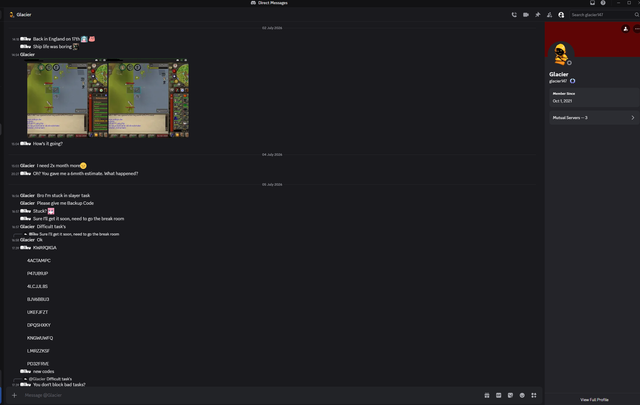Click the 'Member Since' Oct 1, 2021 card
Image resolution: width=640 pixels, height=405 pixels.
point(594,97)
